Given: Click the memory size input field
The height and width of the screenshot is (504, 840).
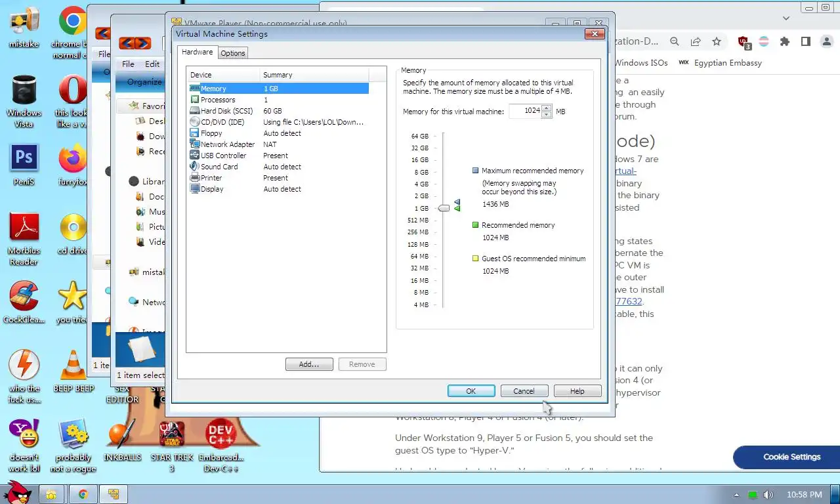Looking at the screenshot, I should click(525, 111).
